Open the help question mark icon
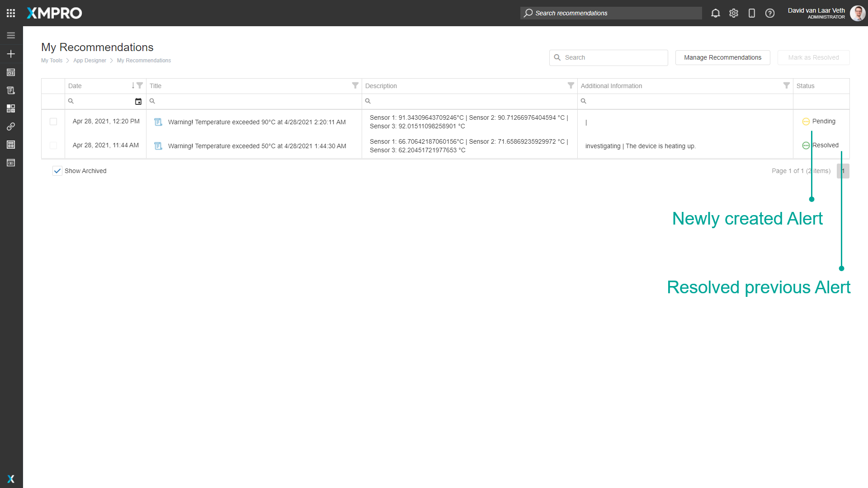 pos(769,13)
